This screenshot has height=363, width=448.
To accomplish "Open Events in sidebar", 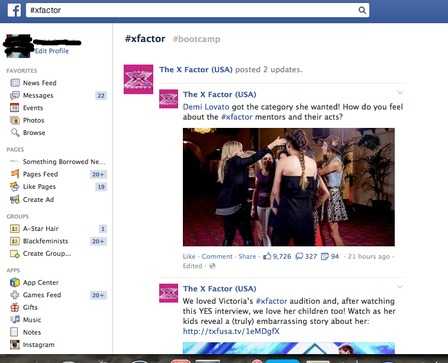I will [x=33, y=108].
